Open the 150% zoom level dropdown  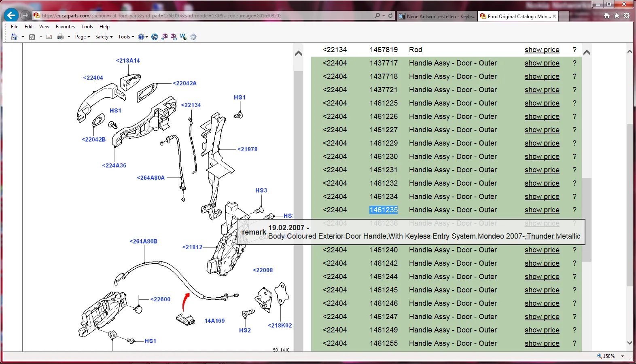pyautogui.click(x=622, y=356)
